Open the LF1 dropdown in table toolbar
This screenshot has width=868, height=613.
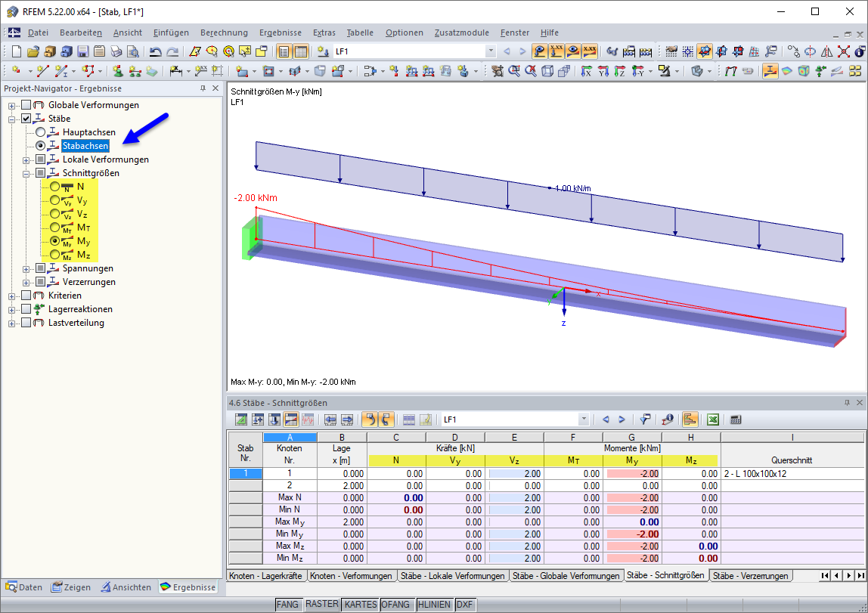click(584, 420)
